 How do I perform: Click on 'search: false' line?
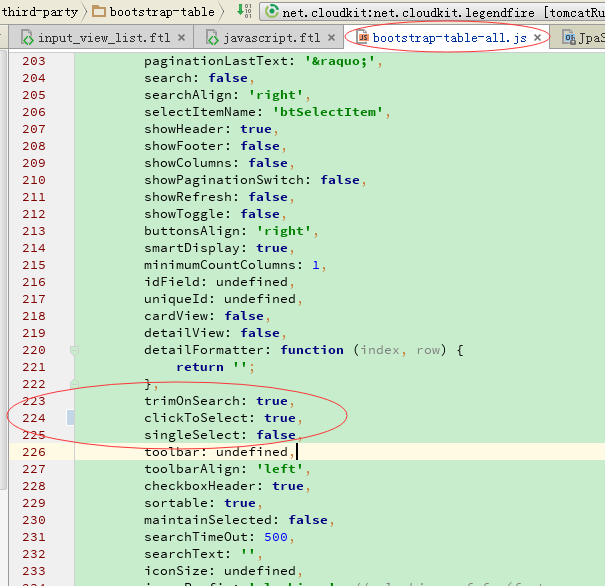coord(199,78)
